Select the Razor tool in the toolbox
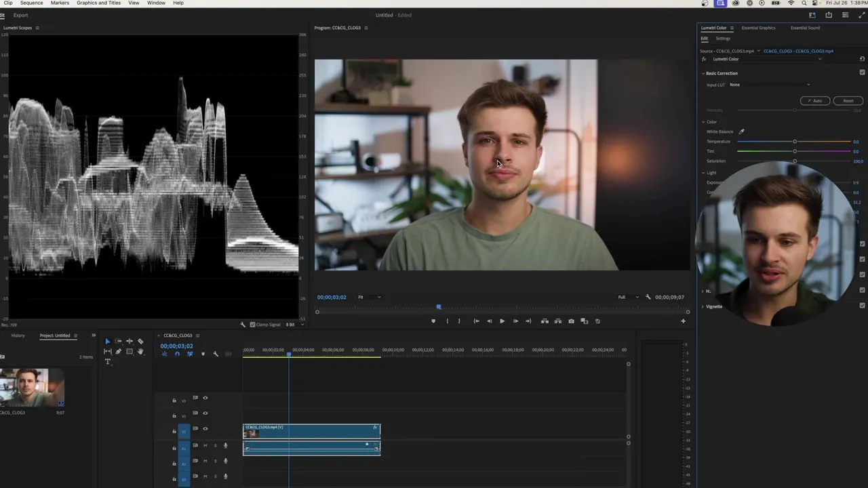Image resolution: width=868 pixels, height=488 pixels. [x=140, y=341]
